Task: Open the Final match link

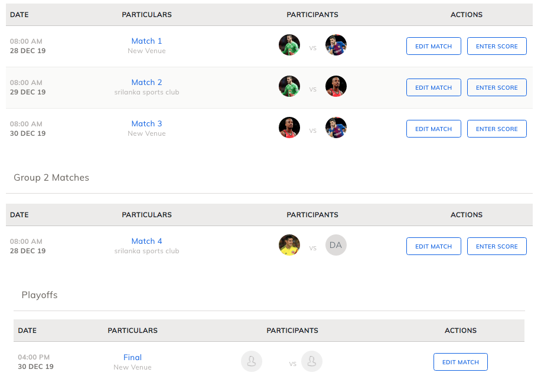Action: [132, 357]
